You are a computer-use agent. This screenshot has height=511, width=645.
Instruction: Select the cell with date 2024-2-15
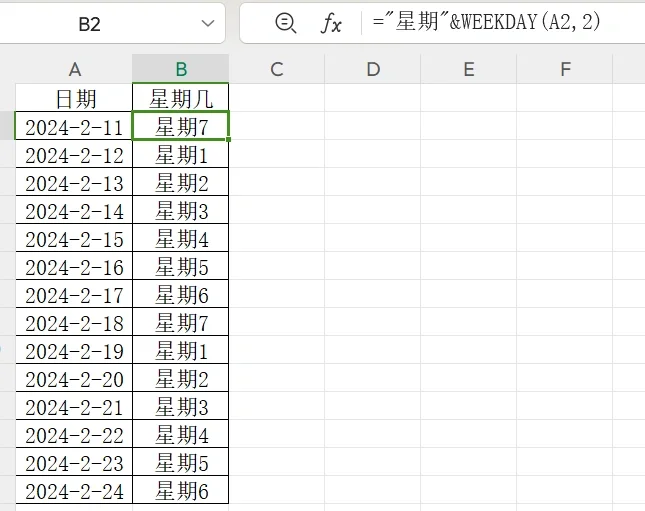[74, 238]
